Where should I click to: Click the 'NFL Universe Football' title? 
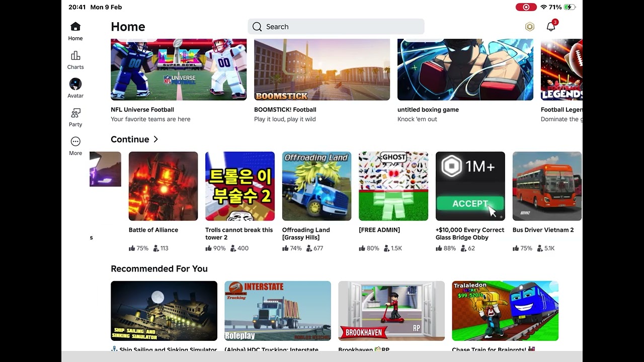point(142,110)
